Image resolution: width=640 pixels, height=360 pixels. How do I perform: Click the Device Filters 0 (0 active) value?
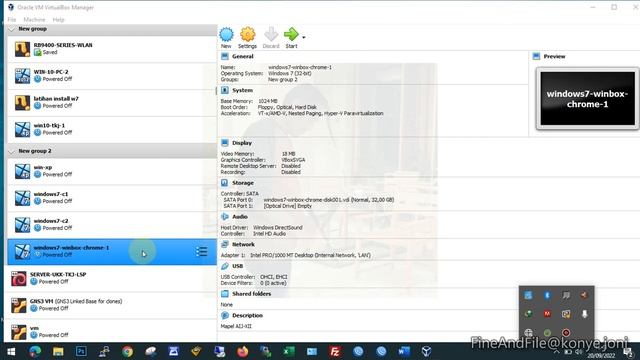click(x=273, y=283)
